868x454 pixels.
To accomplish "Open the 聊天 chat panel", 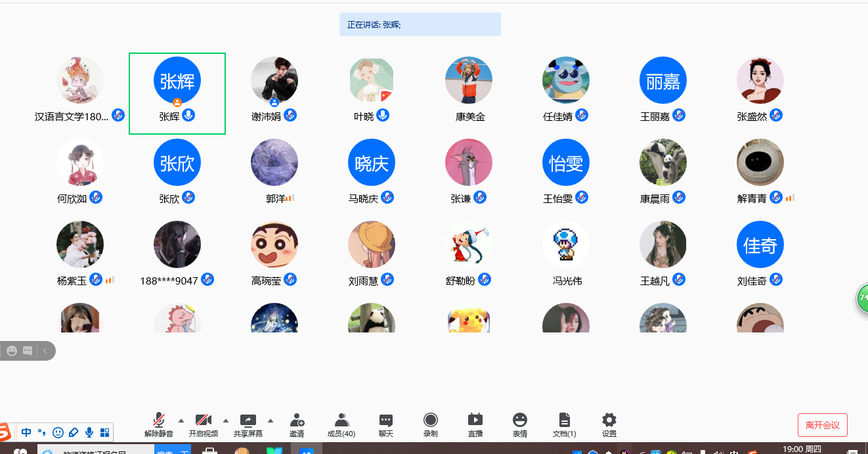I will [x=386, y=420].
